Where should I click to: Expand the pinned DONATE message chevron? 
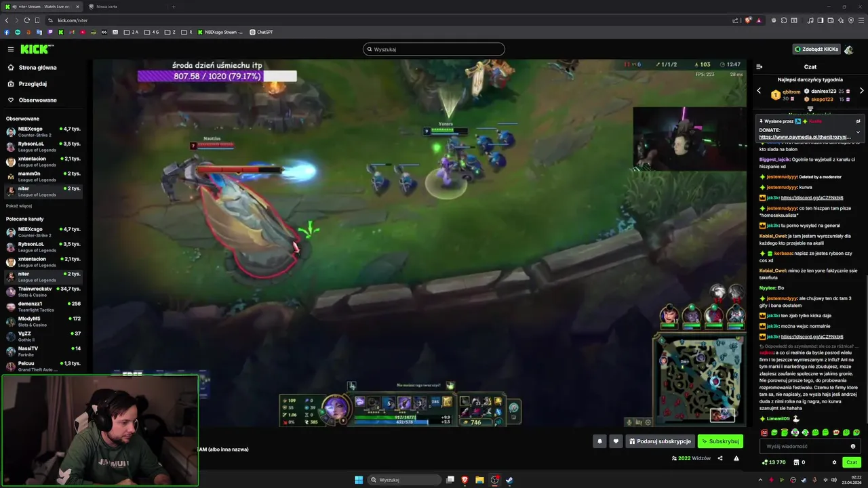858,132
